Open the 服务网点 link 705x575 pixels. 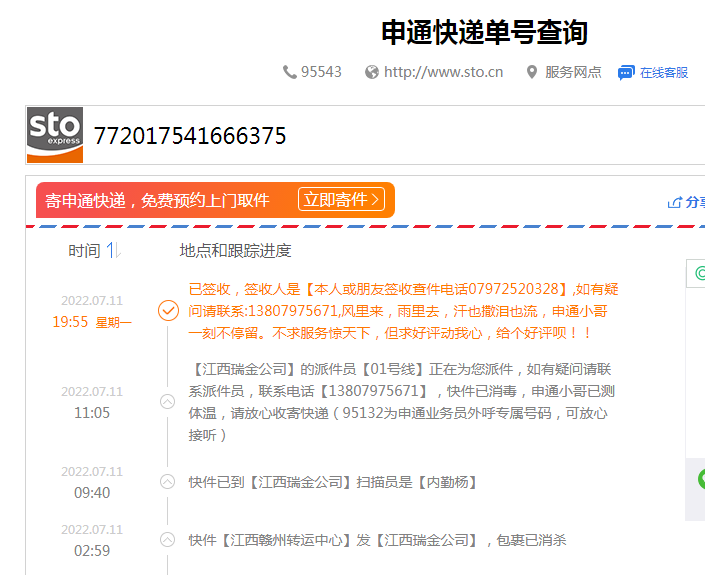573,72
